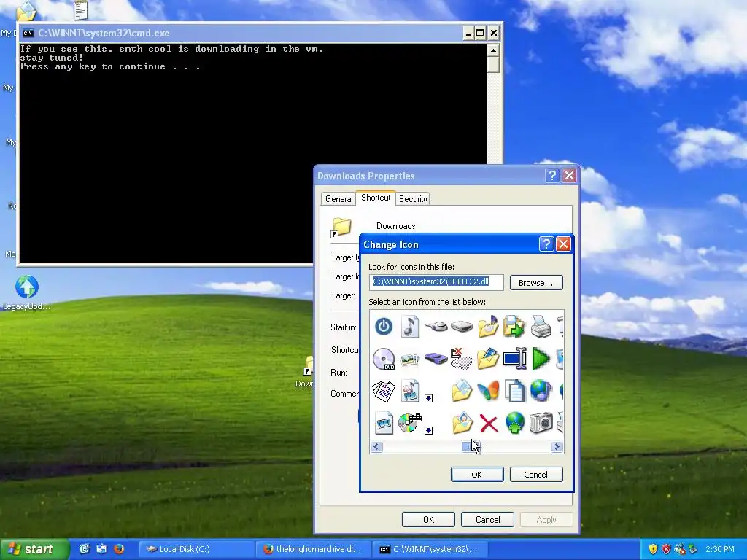Pick the printer icon in first row
Image resolution: width=747 pixels, height=560 pixels.
pyautogui.click(x=541, y=327)
